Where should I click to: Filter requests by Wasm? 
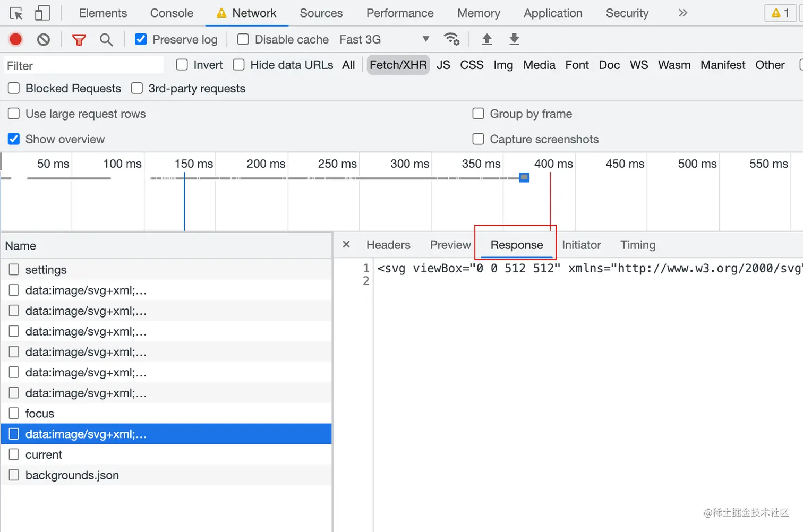674,65
